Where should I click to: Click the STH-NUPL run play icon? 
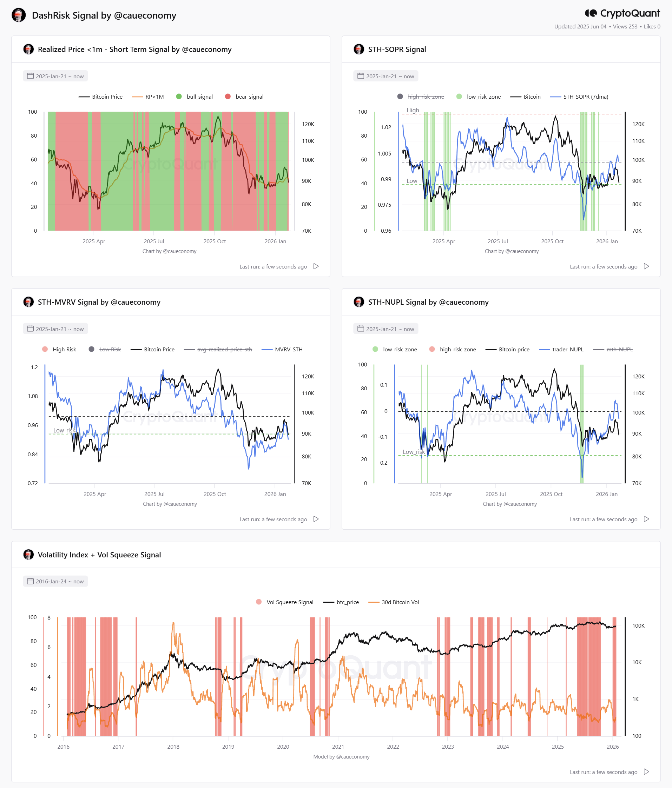[646, 519]
